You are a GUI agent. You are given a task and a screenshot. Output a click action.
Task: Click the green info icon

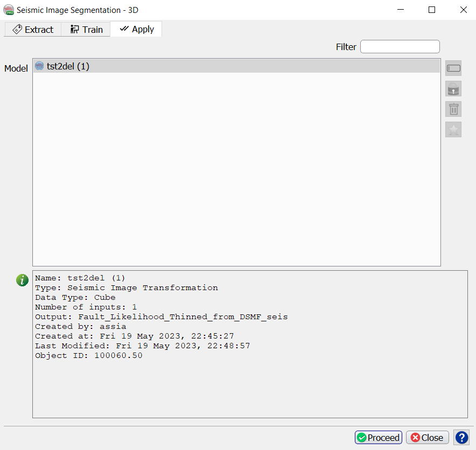point(22,280)
